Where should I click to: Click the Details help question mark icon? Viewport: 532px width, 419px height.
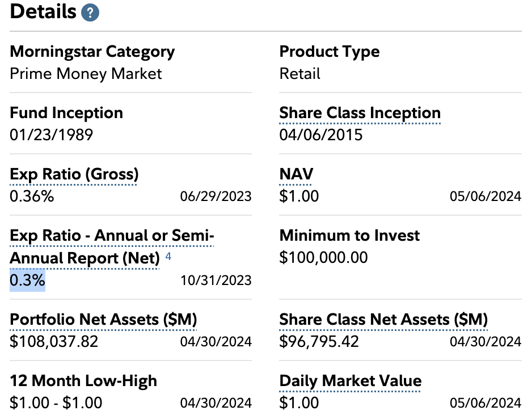90,12
